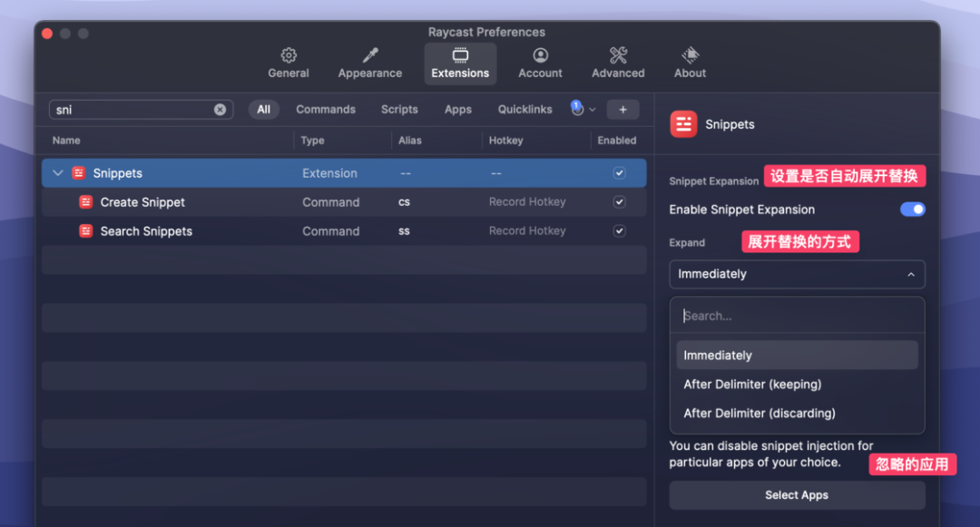The width and height of the screenshot is (980, 527).
Task: Click the Snippets row red icon
Action: [x=78, y=173]
